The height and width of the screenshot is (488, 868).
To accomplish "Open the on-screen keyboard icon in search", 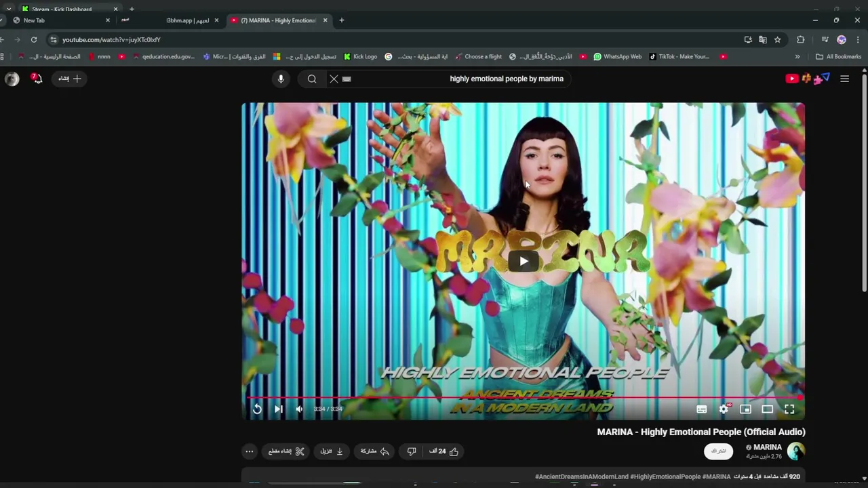I will (347, 79).
